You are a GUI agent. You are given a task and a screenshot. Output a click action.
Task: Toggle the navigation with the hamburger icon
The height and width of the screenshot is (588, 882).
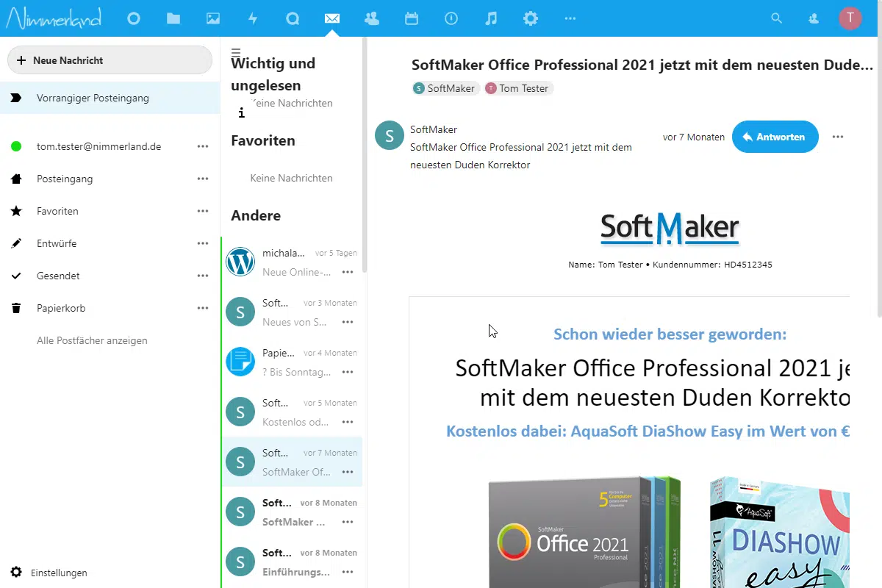(x=236, y=52)
